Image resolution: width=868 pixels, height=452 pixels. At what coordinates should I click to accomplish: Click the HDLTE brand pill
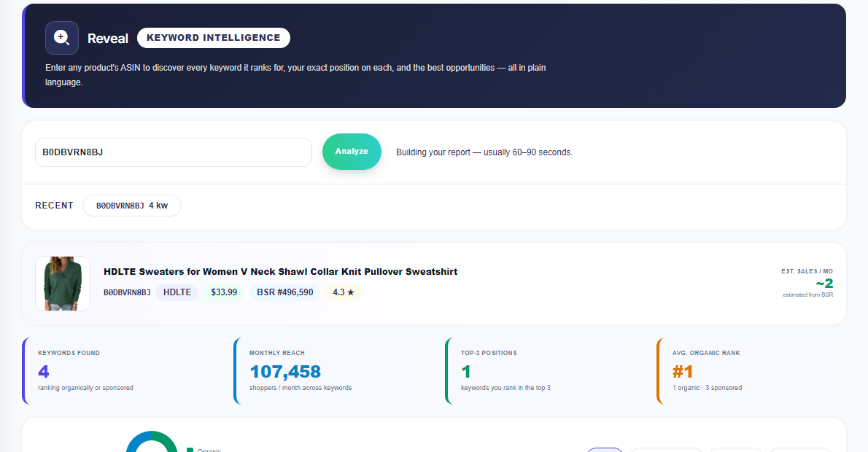coord(177,292)
